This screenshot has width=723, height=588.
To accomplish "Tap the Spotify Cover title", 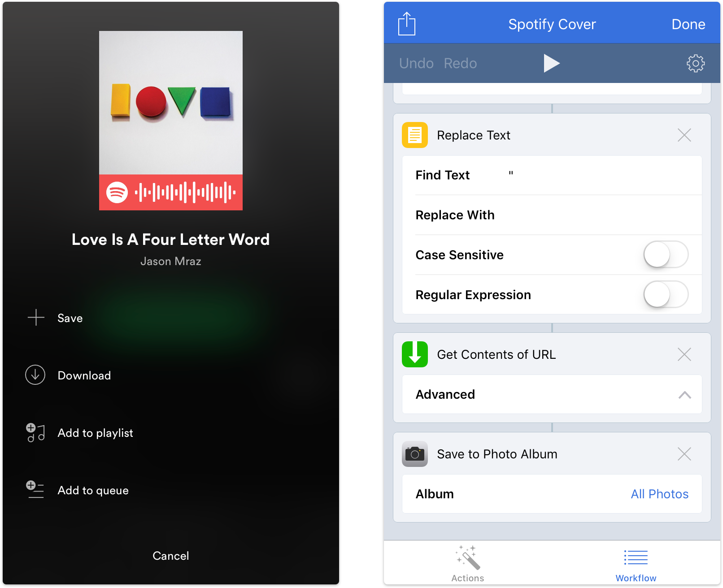I will pyautogui.click(x=552, y=24).
